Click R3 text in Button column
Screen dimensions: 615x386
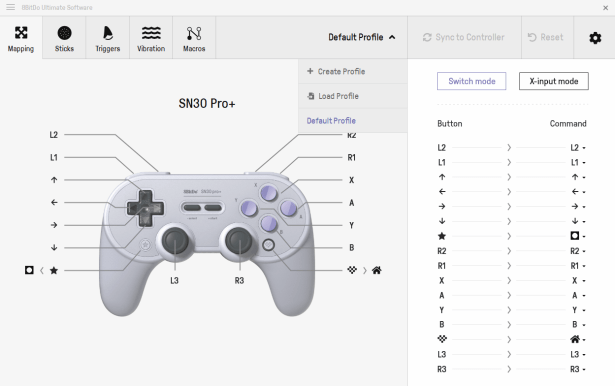pyautogui.click(x=442, y=369)
